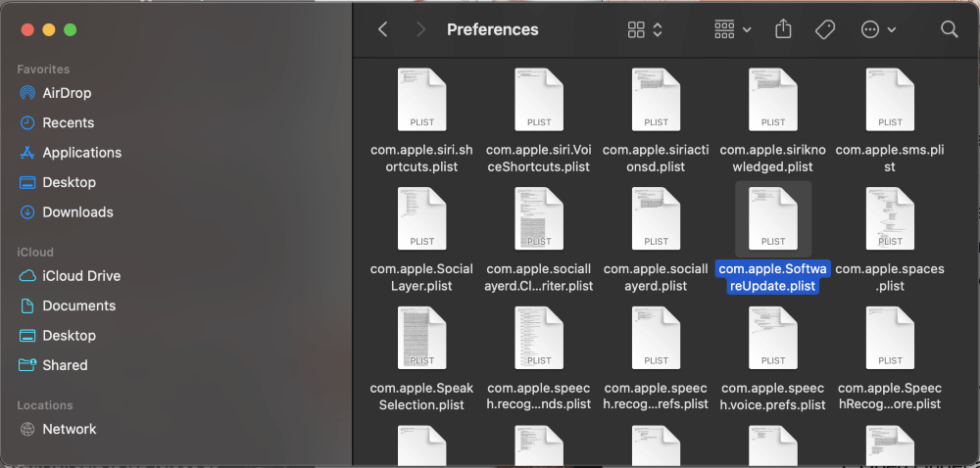This screenshot has height=468, width=980.
Task: Go forward with the right chevron
Action: pos(420,29)
